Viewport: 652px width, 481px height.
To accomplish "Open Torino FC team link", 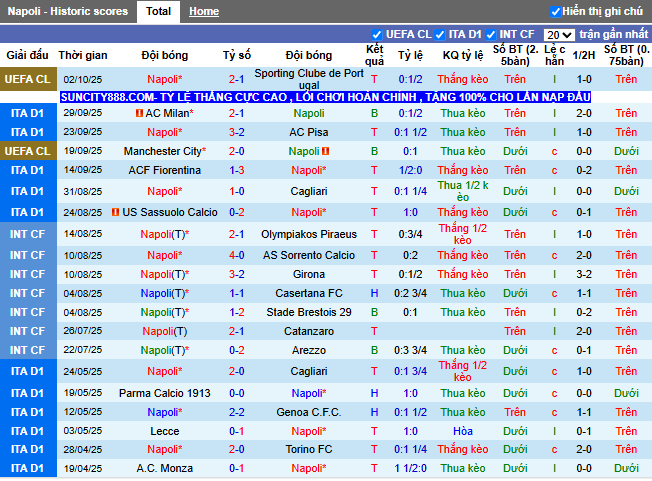I will [x=309, y=449].
